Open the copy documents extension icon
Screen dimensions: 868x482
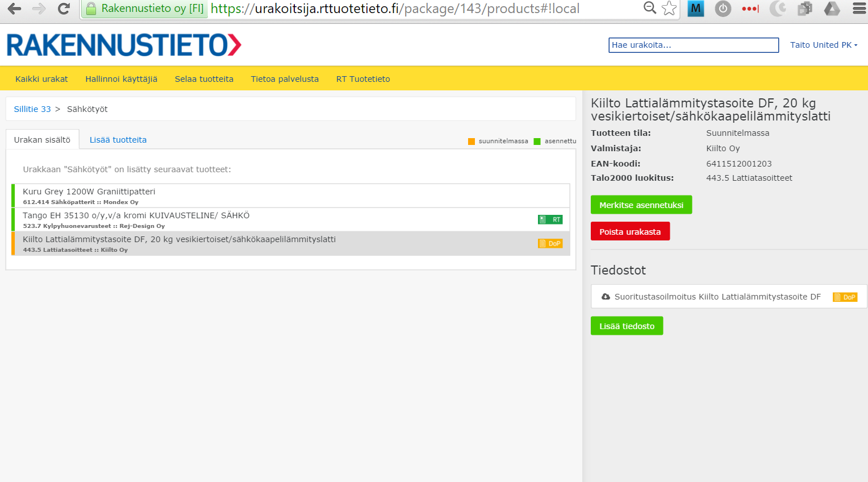pyautogui.click(x=804, y=9)
